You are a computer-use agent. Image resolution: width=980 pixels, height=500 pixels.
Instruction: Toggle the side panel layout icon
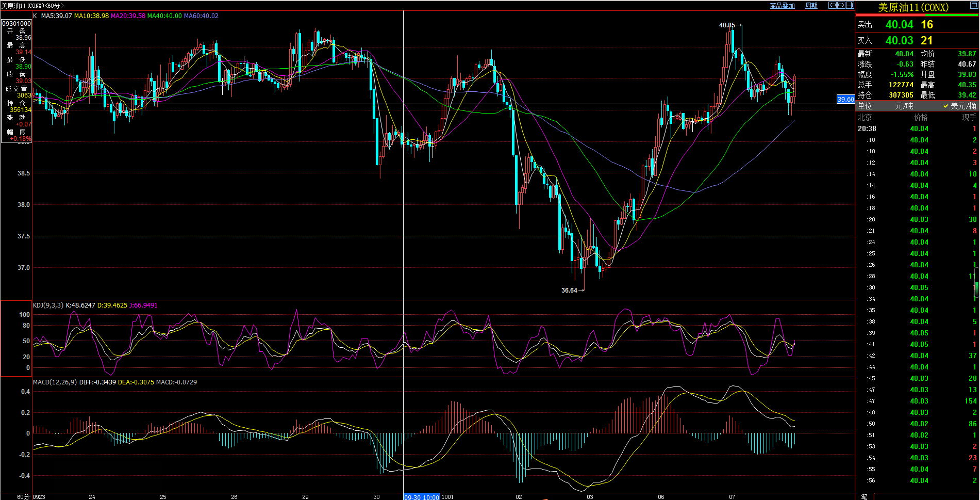[x=850, y=5]
